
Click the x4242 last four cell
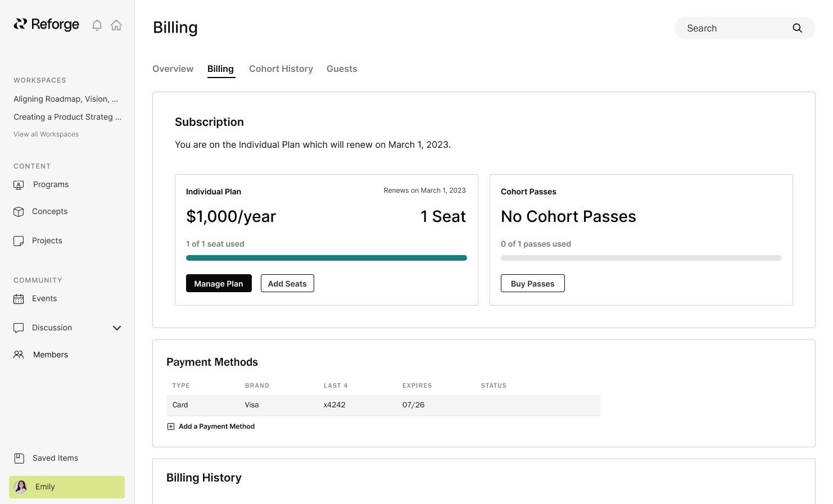point(334,405)
